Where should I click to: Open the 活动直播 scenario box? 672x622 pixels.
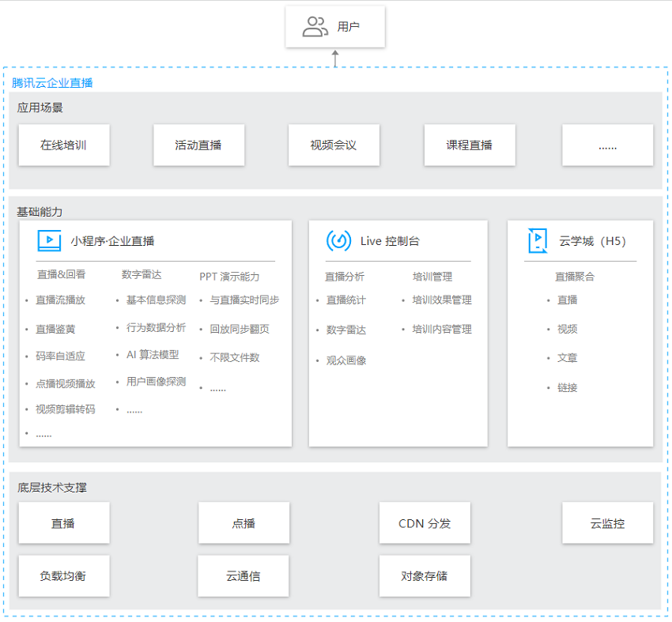point(199,145)
